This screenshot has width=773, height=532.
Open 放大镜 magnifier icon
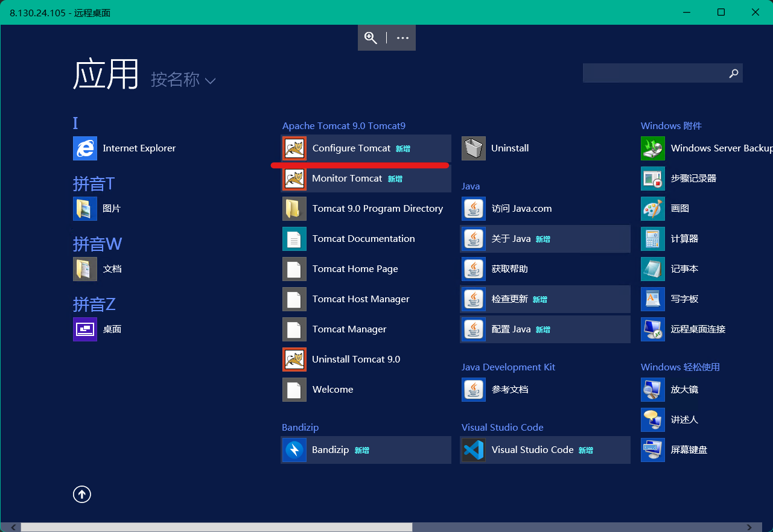pyautogui.click(x=653, y=390)
